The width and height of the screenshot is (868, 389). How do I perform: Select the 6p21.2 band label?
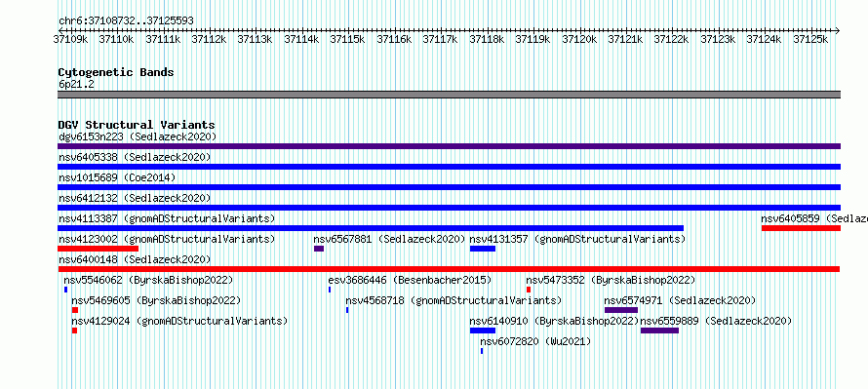(76, 84)
